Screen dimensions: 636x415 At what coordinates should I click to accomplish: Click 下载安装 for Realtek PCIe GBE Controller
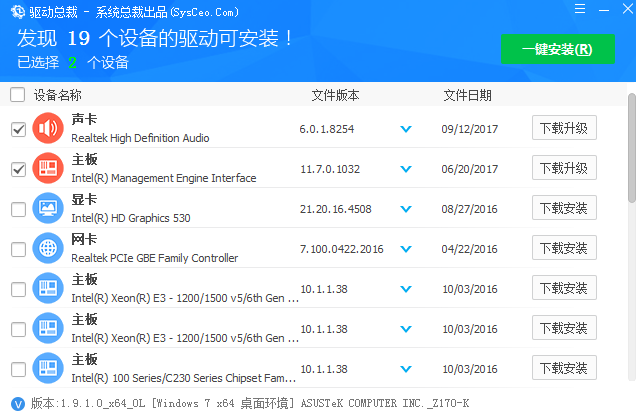pos(564,247)
